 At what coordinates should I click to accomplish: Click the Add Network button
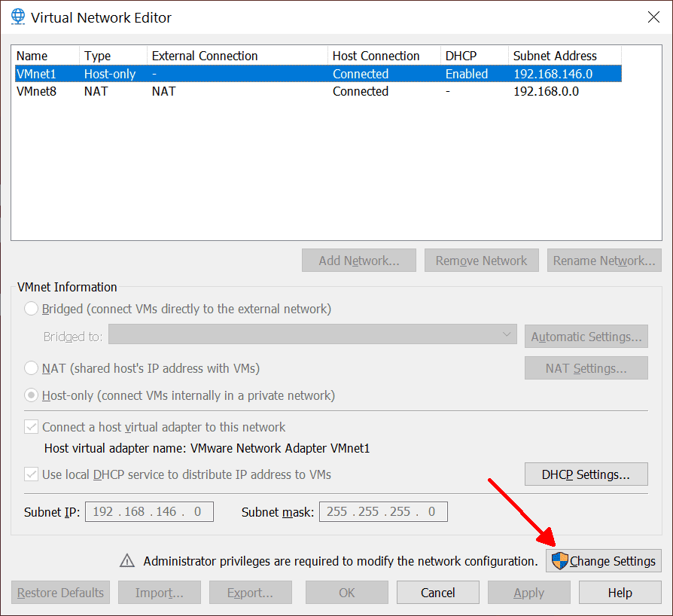[x=359, y=260]
